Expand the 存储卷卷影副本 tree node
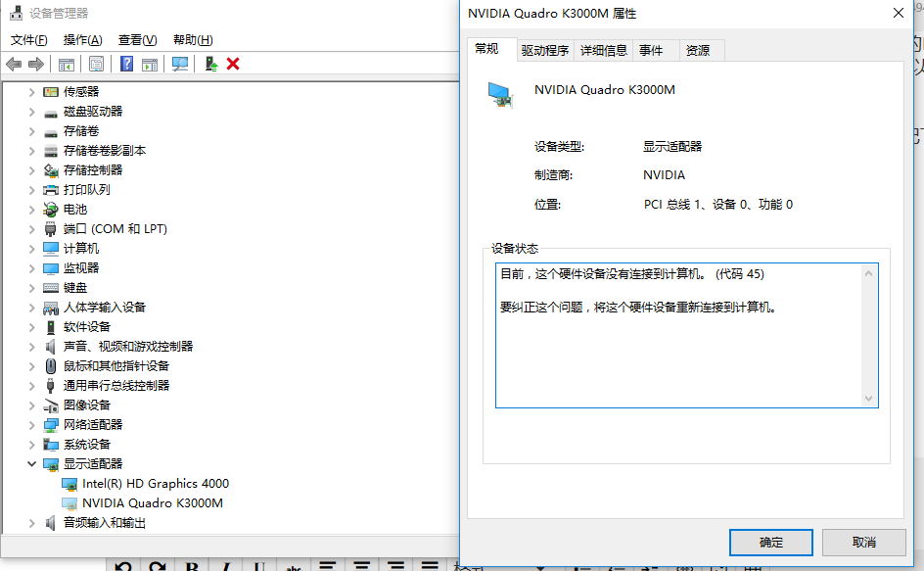Image resolution: width=924 pixels, height=571 pixels. click(x=32, y=151)
